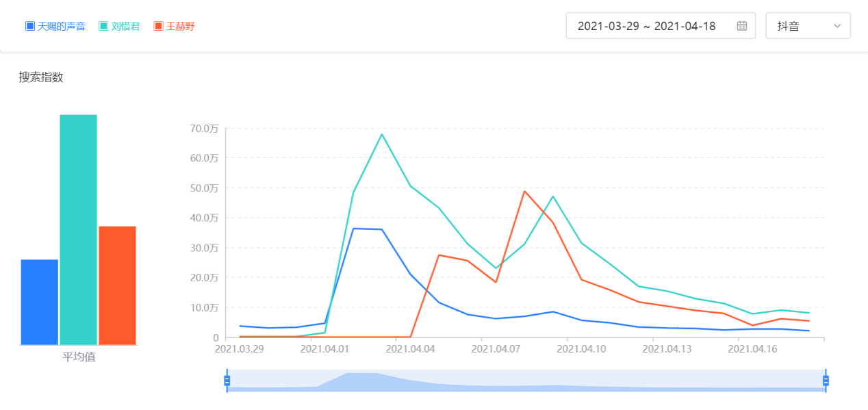Click the 平均值 label under bars

(79, 357)
